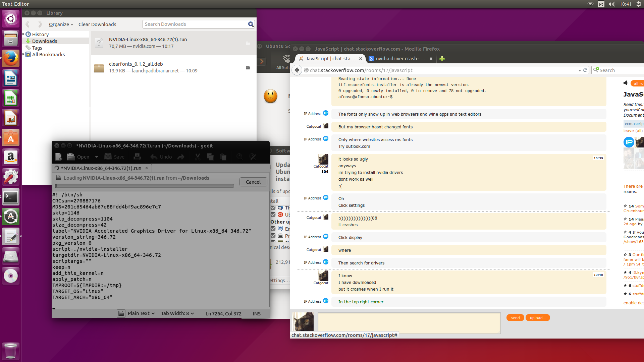Click the Cut scissors icon in gedit
Image resolution: width=644 pixels, height=362 pixels.
(198, 157)
